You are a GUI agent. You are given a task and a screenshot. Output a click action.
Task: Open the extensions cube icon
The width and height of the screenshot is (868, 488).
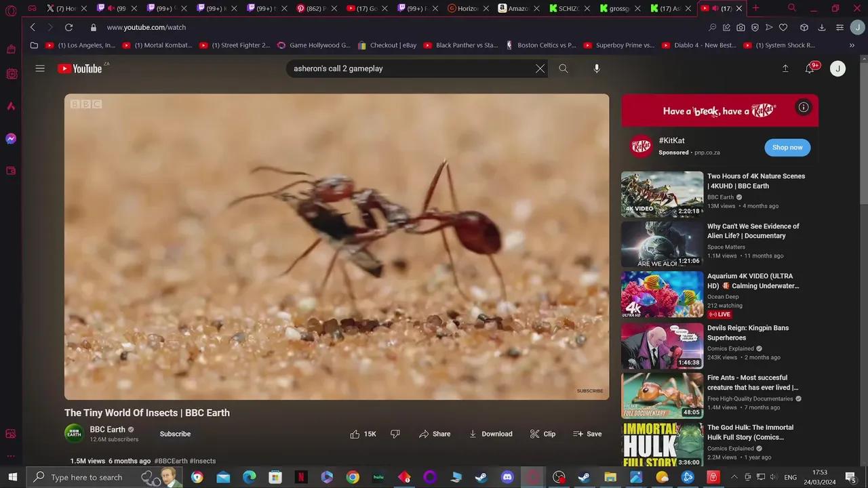804,27
